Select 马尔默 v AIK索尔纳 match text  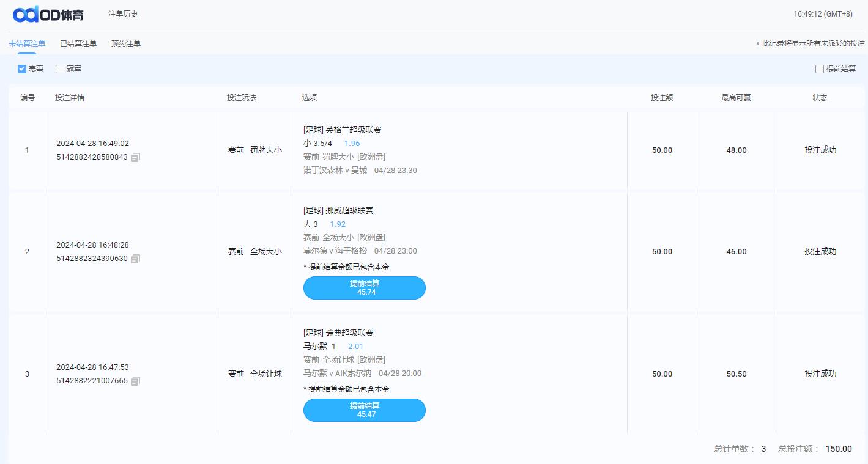tap(337, 374)
